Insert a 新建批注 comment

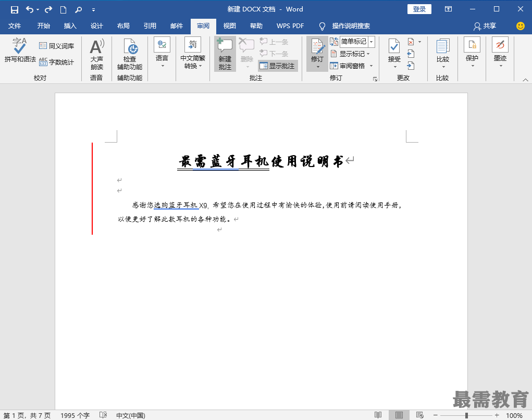[x=225, y=54]
